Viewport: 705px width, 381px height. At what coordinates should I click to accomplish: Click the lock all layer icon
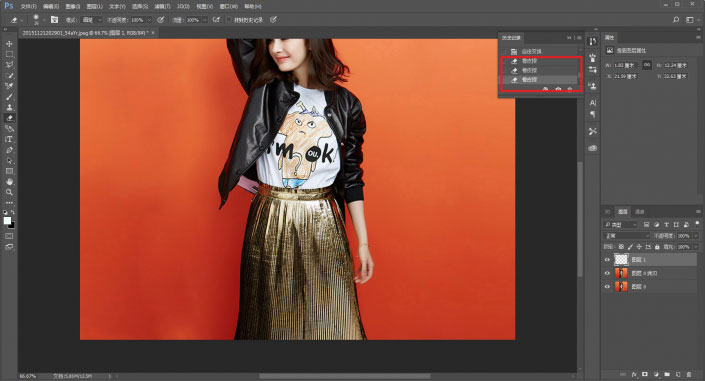657,247
